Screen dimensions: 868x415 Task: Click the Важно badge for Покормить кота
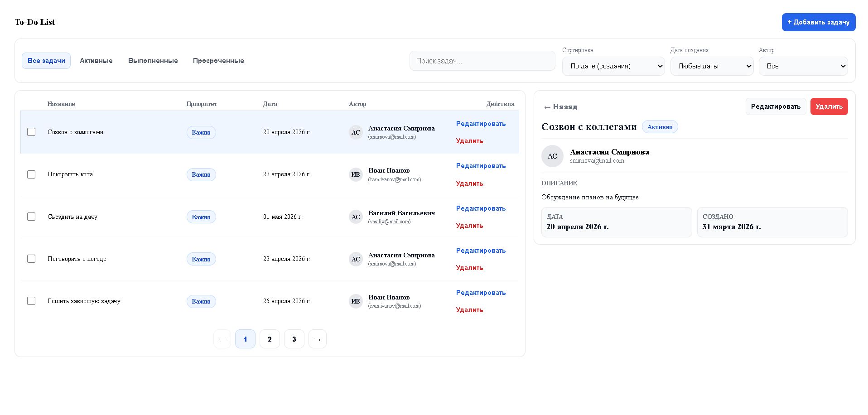201,174
